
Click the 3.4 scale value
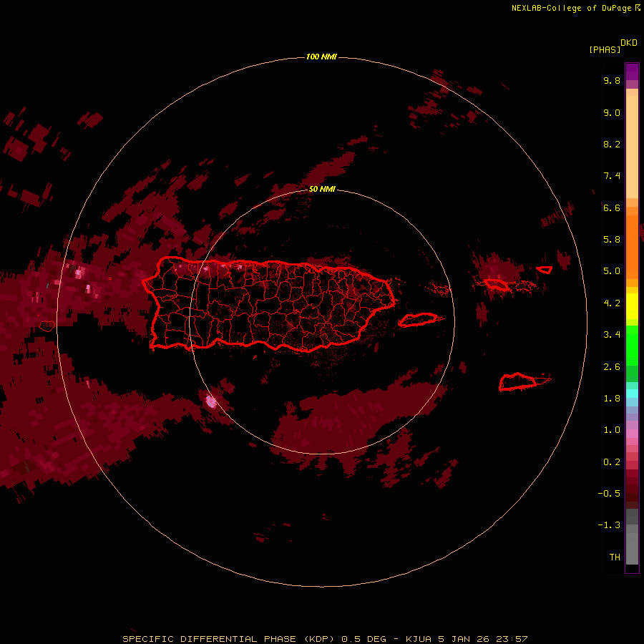(x=612, y=335)
